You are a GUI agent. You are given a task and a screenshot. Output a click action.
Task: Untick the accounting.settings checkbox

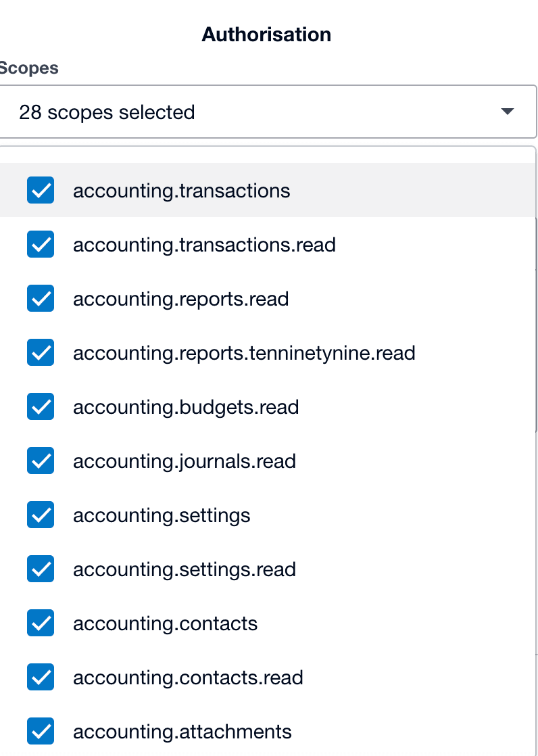[41, 515]
